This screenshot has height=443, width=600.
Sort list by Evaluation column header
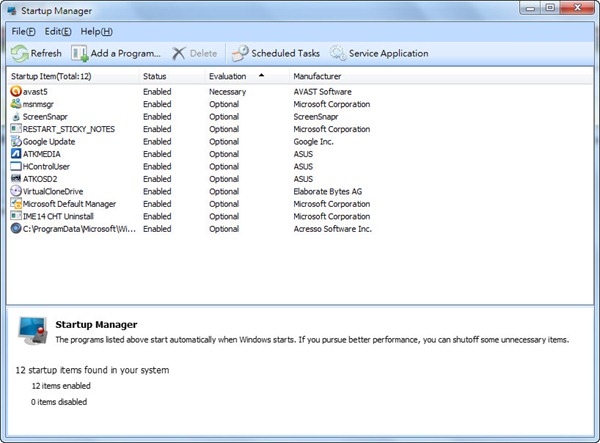click(228, 75)
